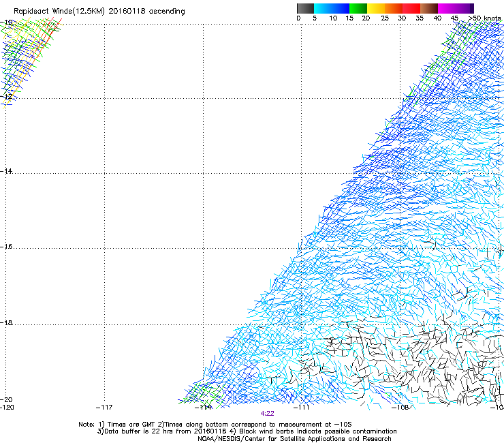This screenshot has width=504, height=443.
Task: Click the -18 latitude axis label
Action: pyautogui.click(x=6, y=322)
